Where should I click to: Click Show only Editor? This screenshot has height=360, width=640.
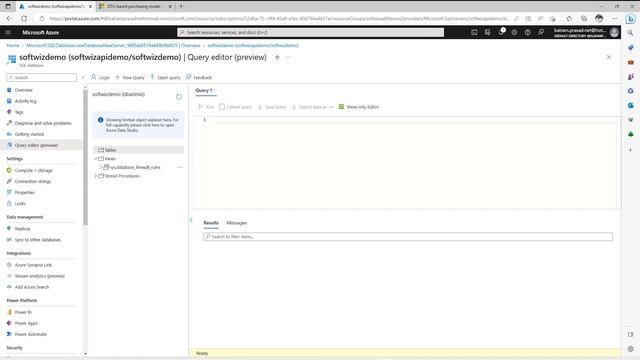click(359, 107)
